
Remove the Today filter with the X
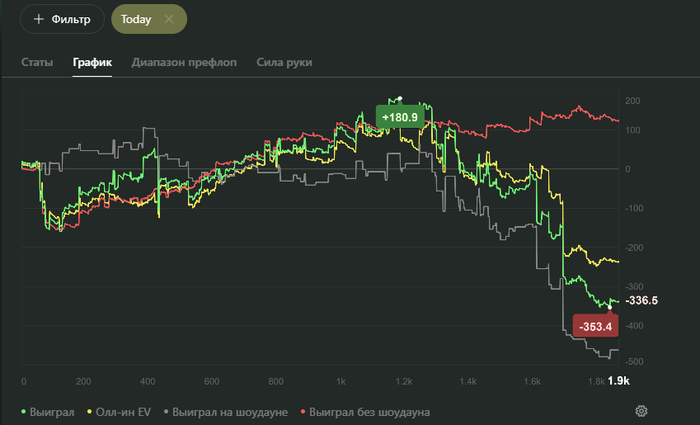(169, 19)
